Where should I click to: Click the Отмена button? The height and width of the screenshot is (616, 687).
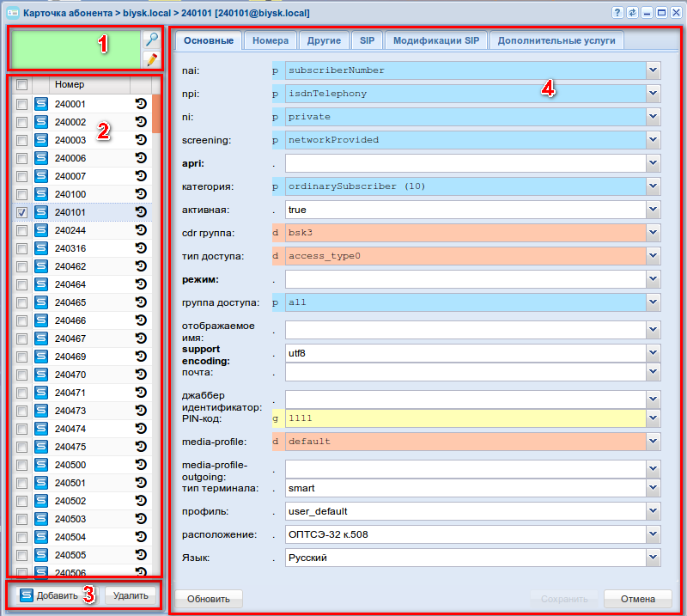pos(637,599)
